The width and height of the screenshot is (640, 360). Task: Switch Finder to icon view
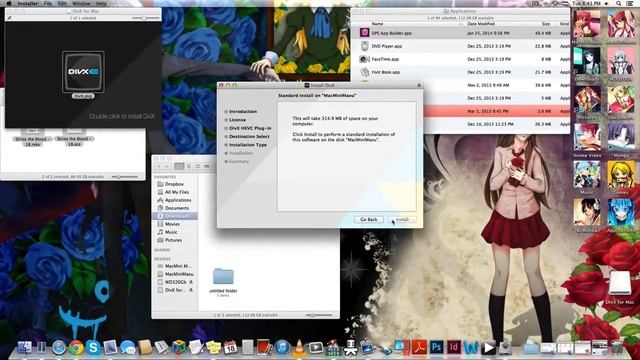coord(179,166)
